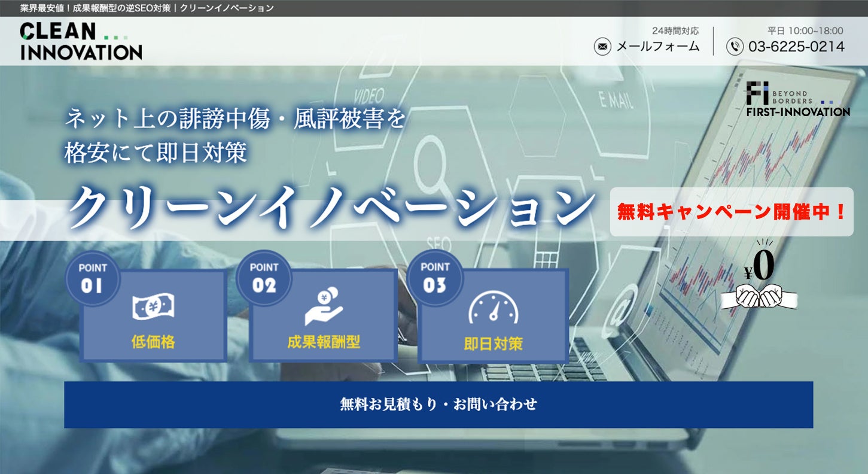868x474 pixels.
Task: Click the 低価格 label
Action: (x=153, y=342)
